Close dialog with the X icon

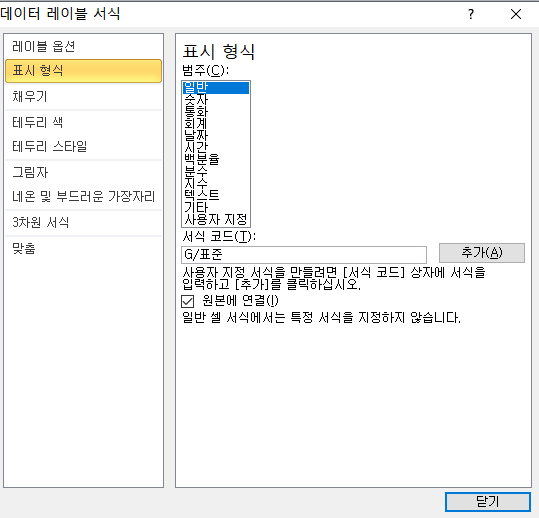[516, 14]
